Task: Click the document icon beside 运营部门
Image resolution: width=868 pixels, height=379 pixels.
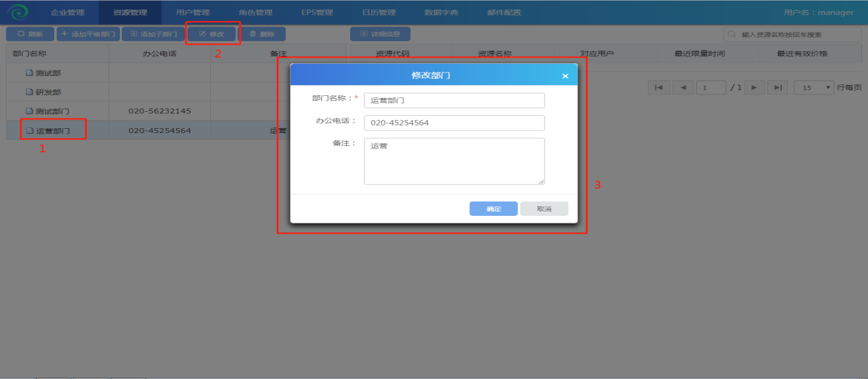Action: (29, 130)
